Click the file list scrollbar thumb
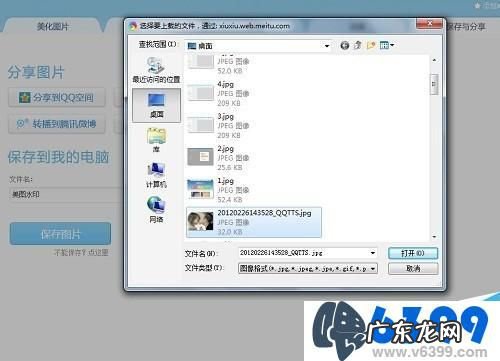Screen dimensions: 500x361 pos(434,84)
